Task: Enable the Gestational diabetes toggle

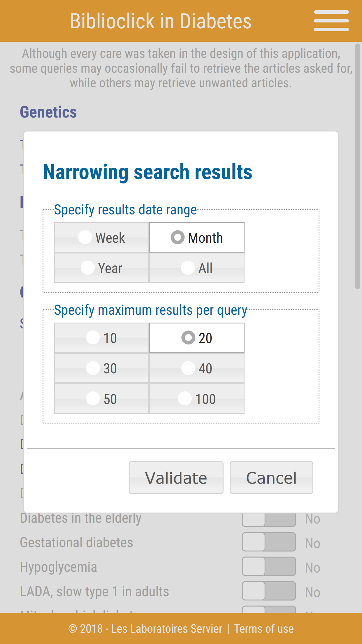Action: (x=268, y=543)
